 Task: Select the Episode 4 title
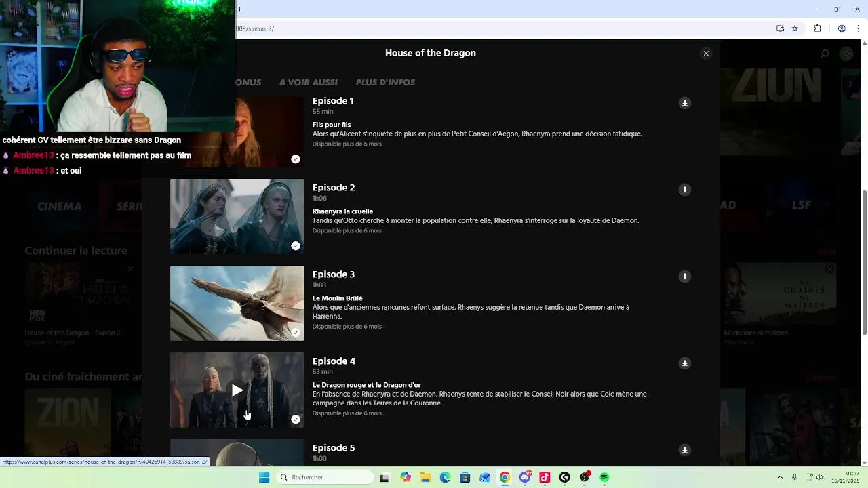[x=334, y=361]
